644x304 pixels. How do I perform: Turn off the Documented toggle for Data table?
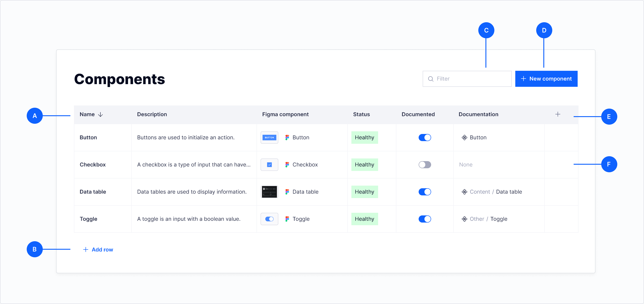click(424, 192)
